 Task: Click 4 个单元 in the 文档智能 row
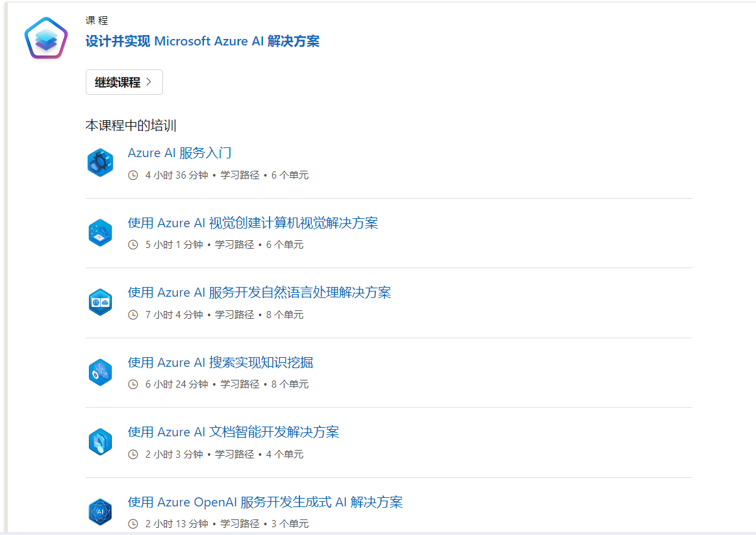point(284,454)
